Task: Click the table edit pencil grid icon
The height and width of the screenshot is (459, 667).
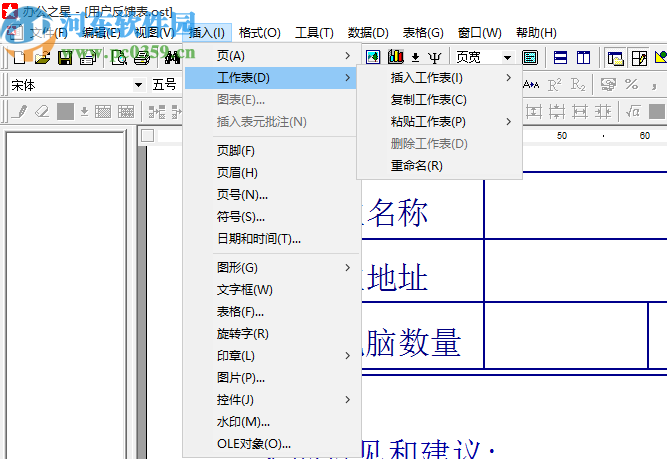Action: pyautogui.click(x=639, y=57)
